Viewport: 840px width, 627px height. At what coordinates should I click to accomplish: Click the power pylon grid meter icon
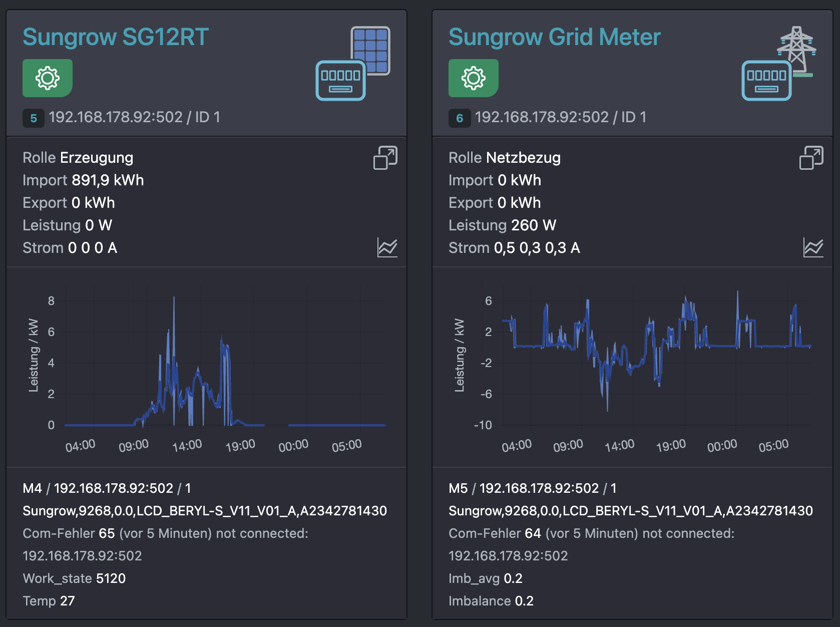[779, 64]
